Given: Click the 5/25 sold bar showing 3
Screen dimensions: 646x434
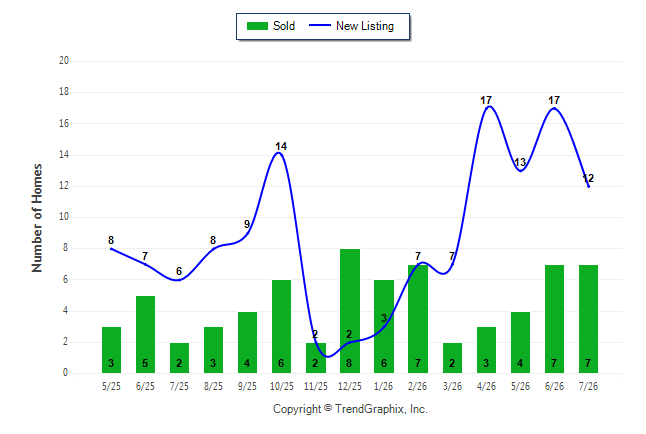Looking at the screenshot, I should click(111, 350).
